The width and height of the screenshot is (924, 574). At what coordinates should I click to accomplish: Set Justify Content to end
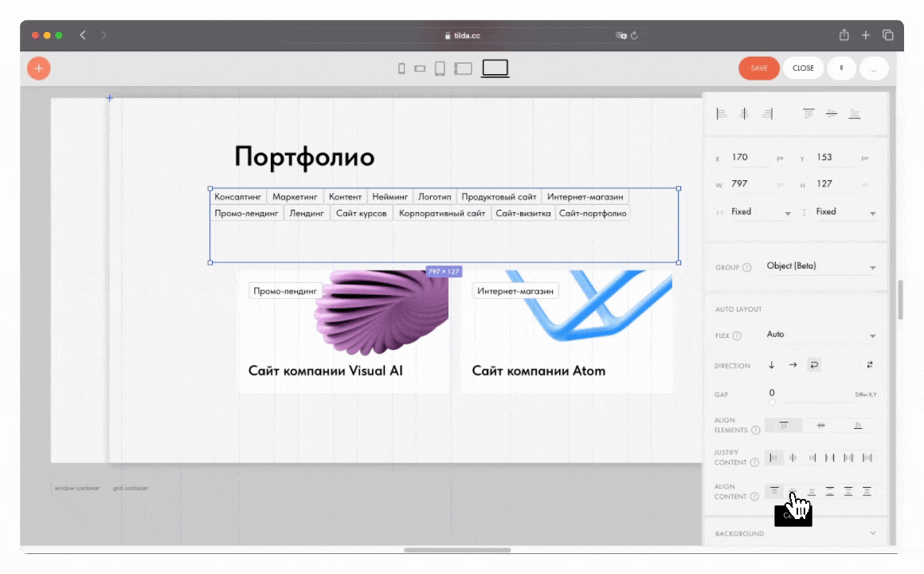coord(812,458)
